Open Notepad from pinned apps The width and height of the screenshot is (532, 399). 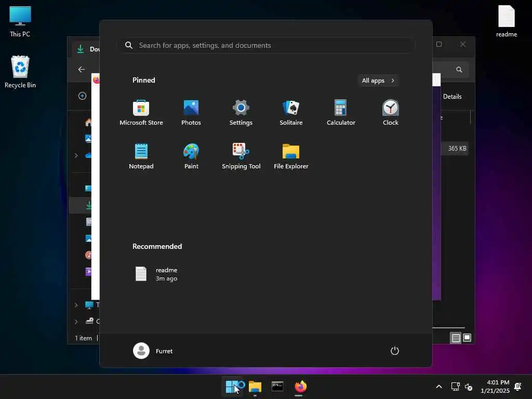point(141,156)
